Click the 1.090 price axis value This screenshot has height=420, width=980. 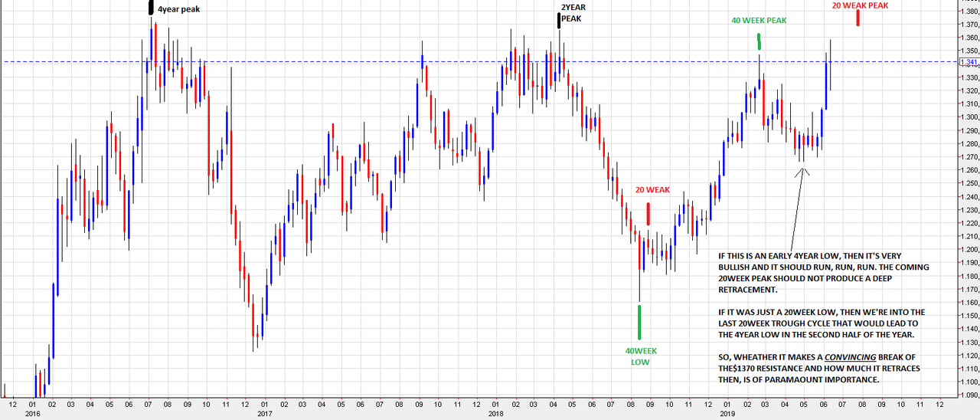pos(969,395)
